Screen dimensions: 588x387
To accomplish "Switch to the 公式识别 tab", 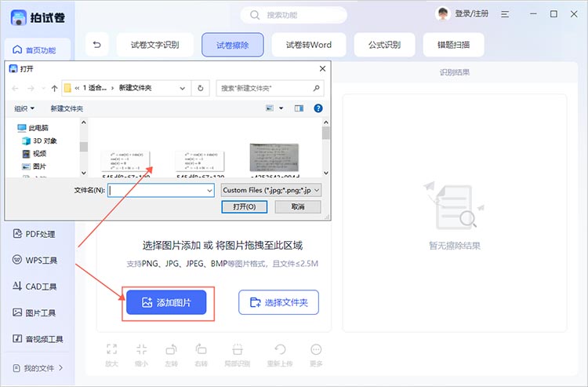I will click(384, 45).
